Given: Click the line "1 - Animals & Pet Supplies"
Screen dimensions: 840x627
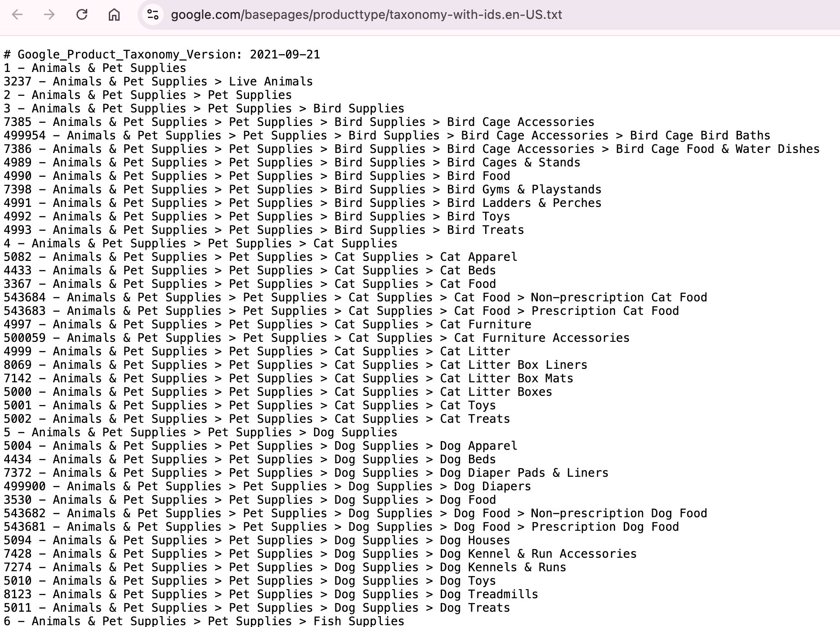Looking at the screenshot, I should (x=95, y=68).
